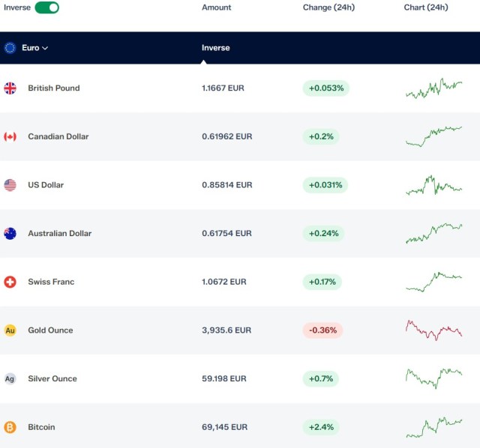The width and height of the screenshot is (480, 448).
Task: Click the Bitcoin logo icon
Action: tap(10, 427)
